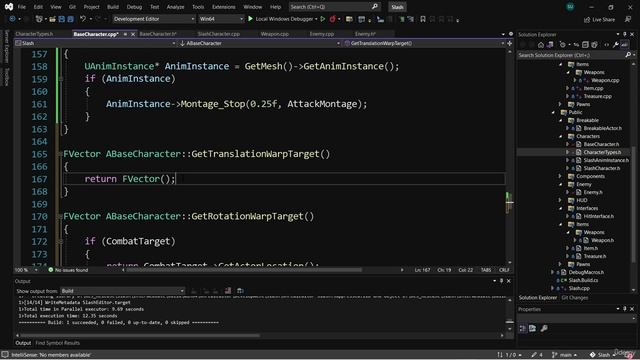Open BaseCharacter.h in Solution Explorer
Viewport: 640px width, 360px height.
coord(601,144)
